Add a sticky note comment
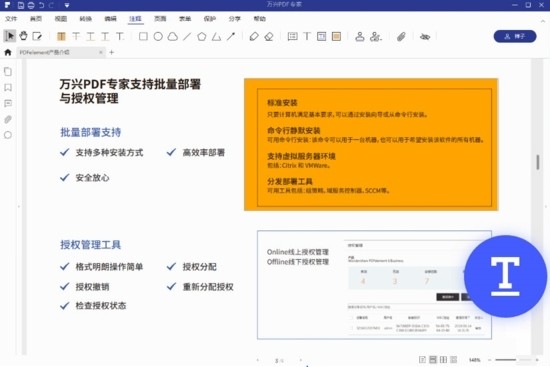 [292, 36]
